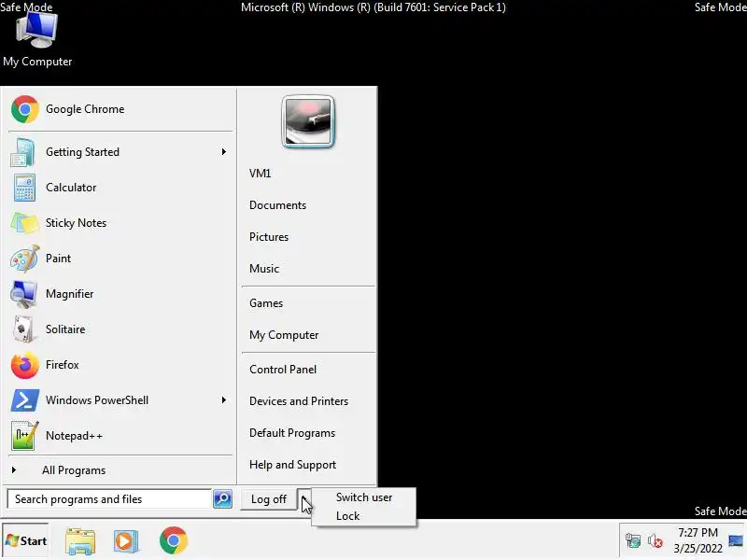Open Help and Support

tap(292, 465)
